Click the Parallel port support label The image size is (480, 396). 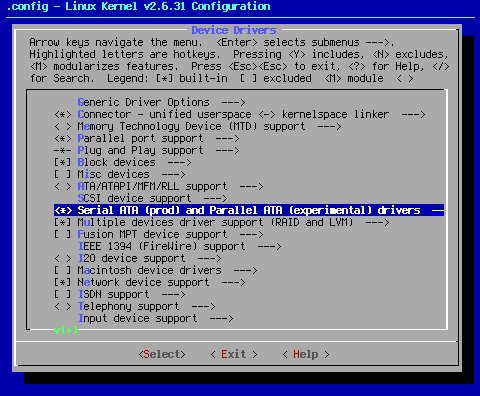[140, 138]
